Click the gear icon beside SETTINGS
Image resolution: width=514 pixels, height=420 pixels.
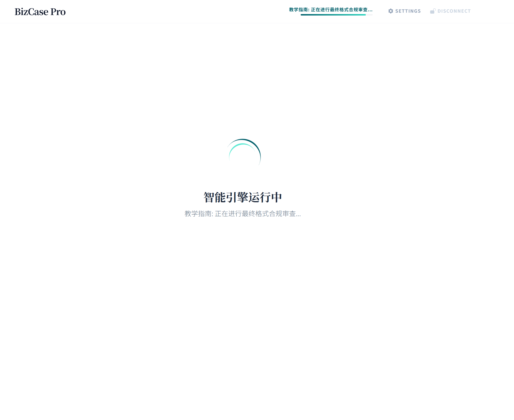click(391, 11)
